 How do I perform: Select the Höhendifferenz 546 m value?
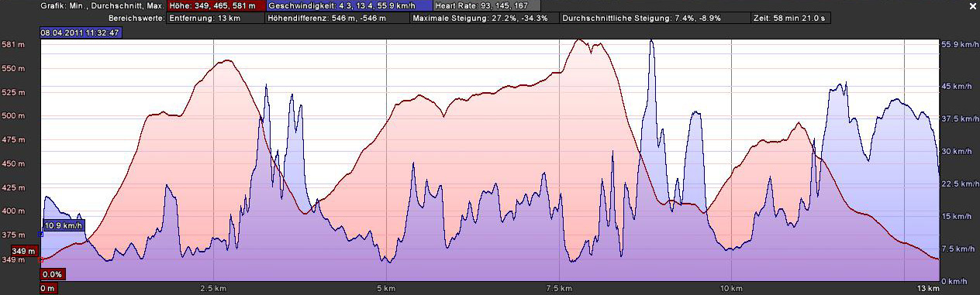337,17
